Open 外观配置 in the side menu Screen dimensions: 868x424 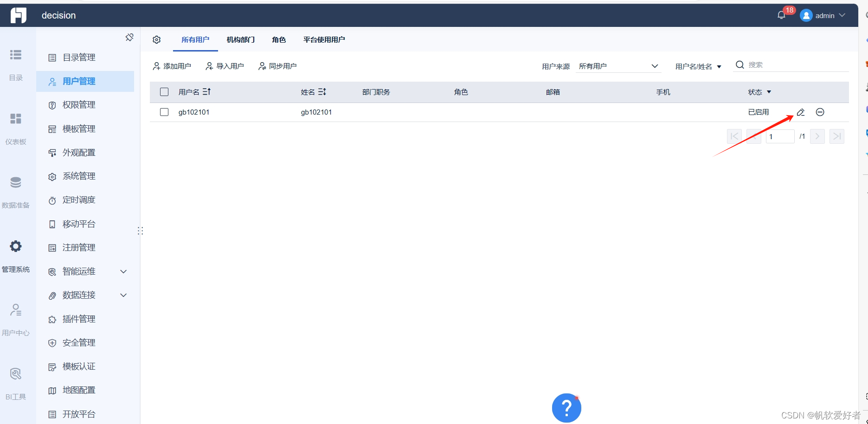(x=85, y=153)
